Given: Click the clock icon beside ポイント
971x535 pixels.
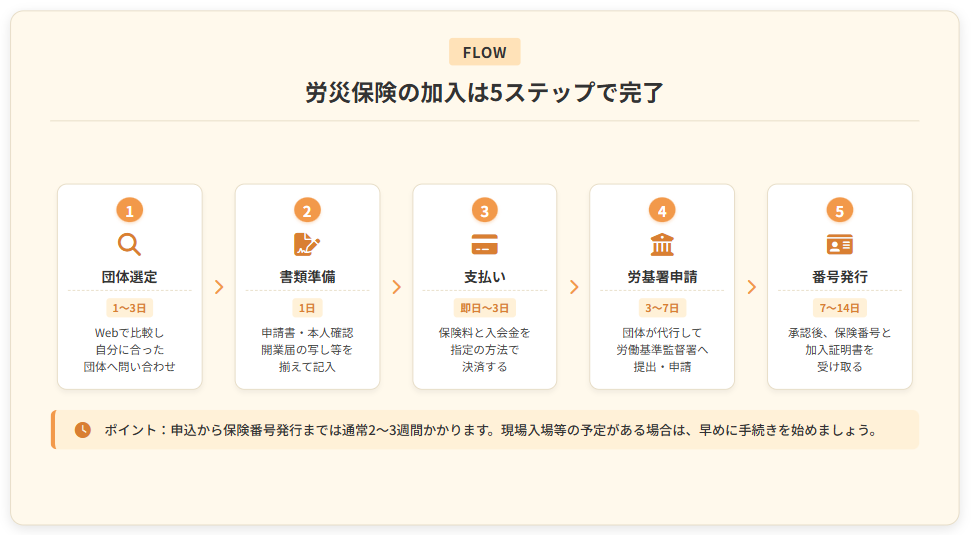Looking at the screenshot, I should tap(83, 430).
